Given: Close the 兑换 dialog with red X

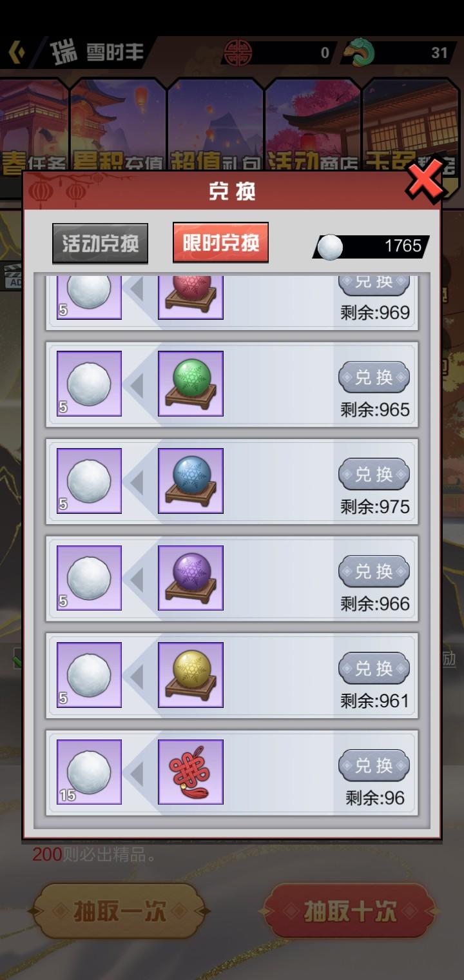Looking at the screenshot, I should coord(425,180).
